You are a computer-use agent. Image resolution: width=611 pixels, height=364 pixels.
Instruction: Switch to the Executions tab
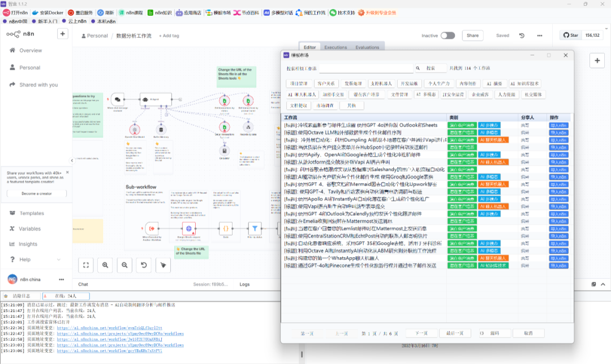pyautogui.click(x=335, y=47)
